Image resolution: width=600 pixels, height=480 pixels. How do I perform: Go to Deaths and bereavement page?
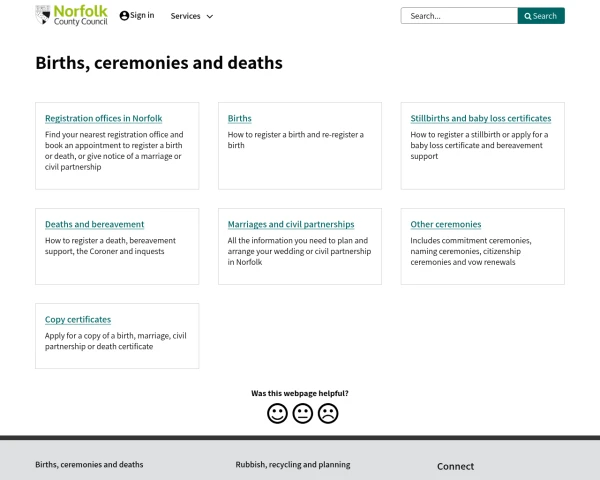[x=94, y=224]
